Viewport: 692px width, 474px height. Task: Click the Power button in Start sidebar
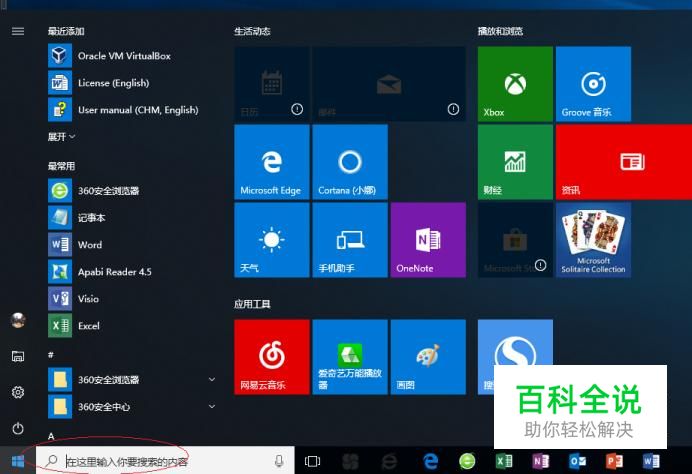[x=18, y=428]
